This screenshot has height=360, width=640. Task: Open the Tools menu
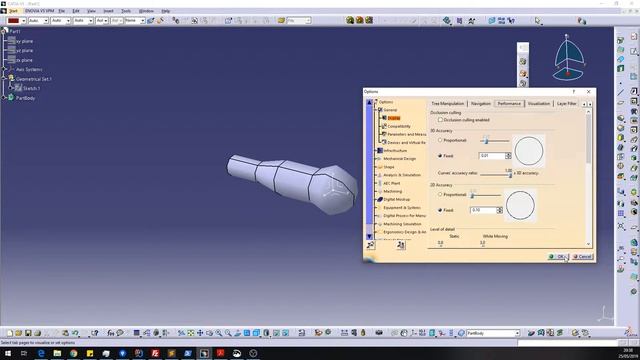point(126,11)
